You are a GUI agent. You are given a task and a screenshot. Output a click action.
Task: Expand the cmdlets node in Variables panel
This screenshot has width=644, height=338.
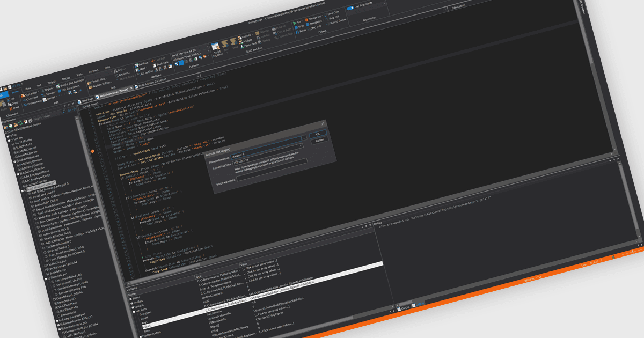pyautogui.click(x=131, y=303)
